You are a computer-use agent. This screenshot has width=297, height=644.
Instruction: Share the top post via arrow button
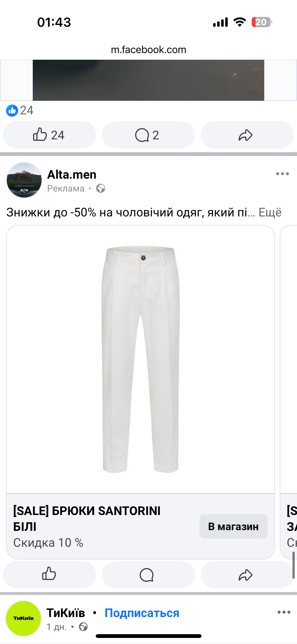pos(247,135)
